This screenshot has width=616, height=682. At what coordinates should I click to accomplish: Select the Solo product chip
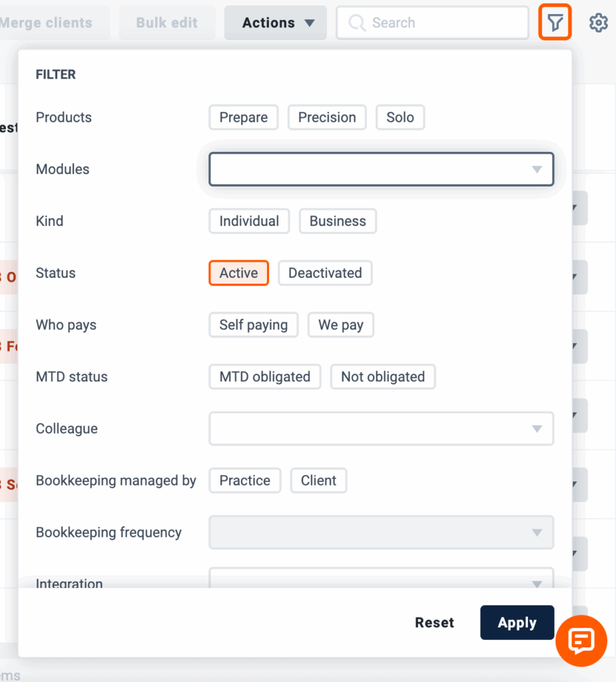coord(400,117)
